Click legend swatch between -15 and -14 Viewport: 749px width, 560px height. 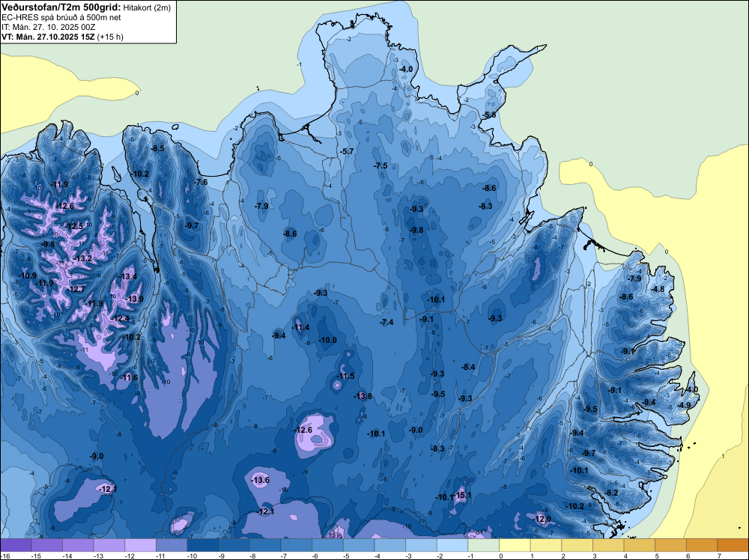tap(46, 545)
